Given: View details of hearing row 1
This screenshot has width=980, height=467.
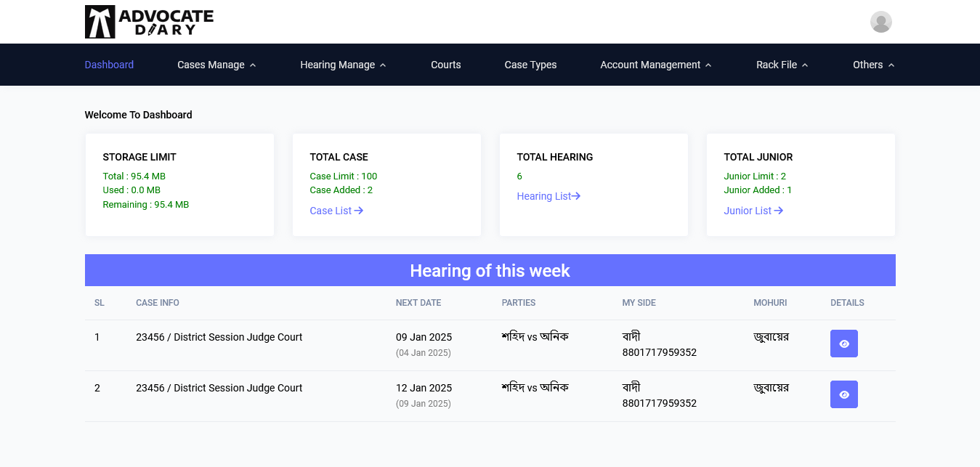Looking at the screenshot, I should click(843, 344).
